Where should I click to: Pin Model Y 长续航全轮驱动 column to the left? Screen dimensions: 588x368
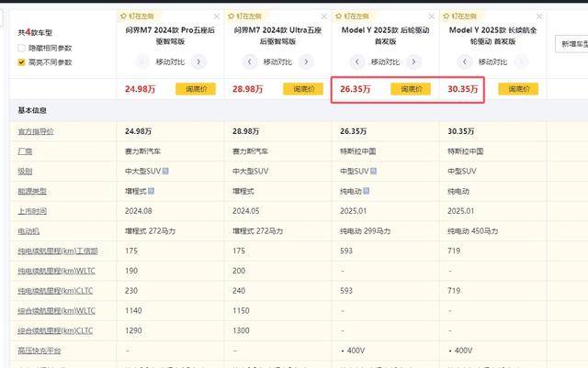459,17
